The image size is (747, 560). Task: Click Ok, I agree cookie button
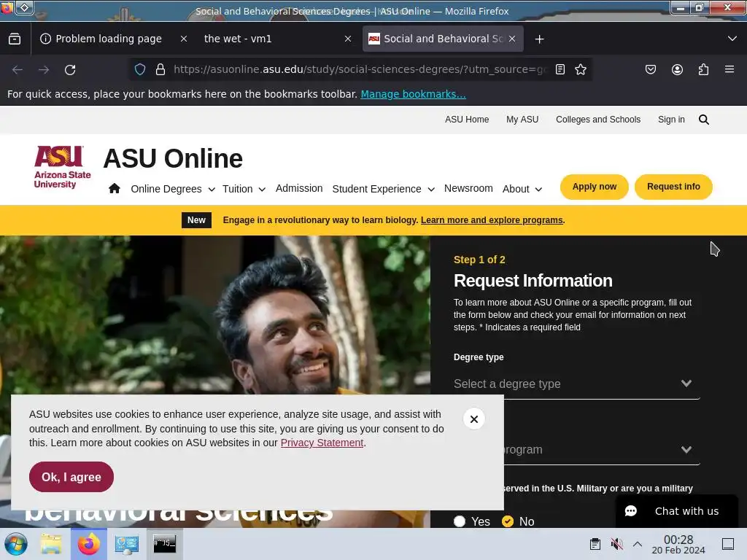pos(71,477)
